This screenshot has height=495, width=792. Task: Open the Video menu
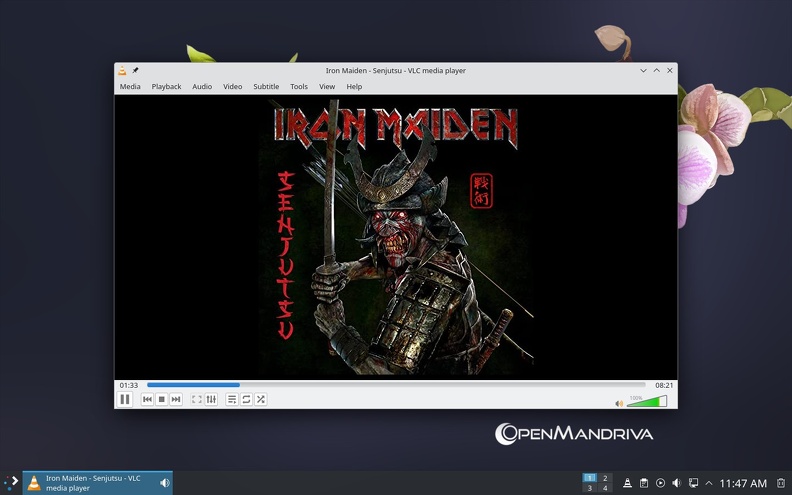pos(233,86)
